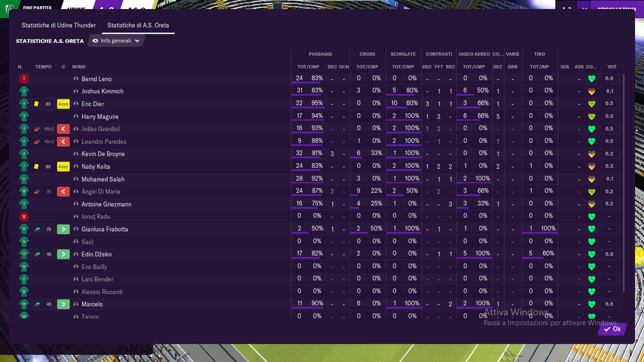Viewport: 644px width, 362px height.
Task: Click Ionuț Radu's red number 12 shirt icon
Action: click(24, 217)
